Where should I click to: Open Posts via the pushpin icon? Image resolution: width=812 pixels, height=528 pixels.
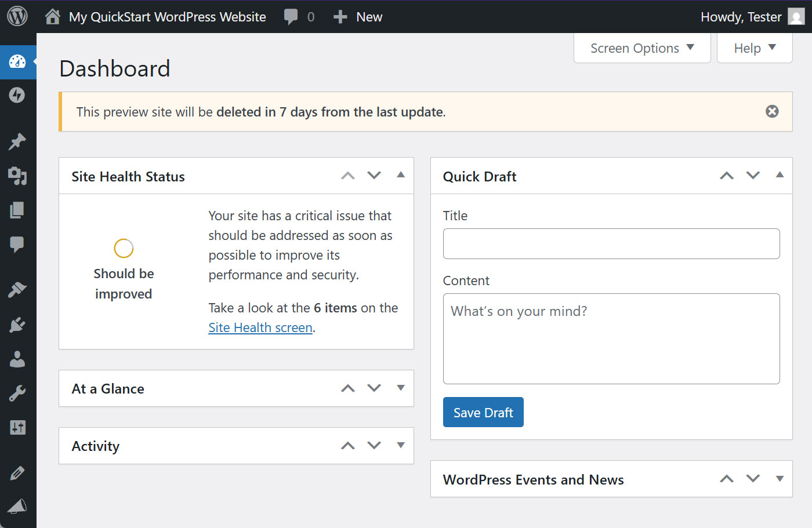(18, 141)
